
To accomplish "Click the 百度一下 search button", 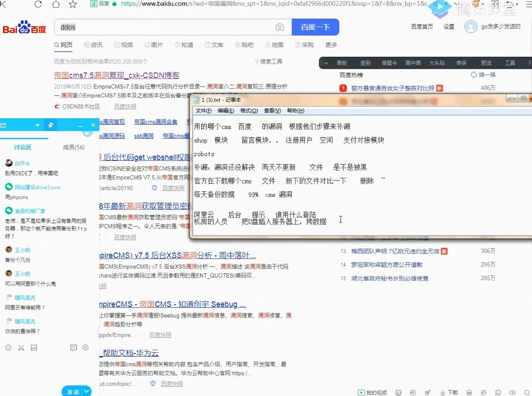I will point(315,27).
